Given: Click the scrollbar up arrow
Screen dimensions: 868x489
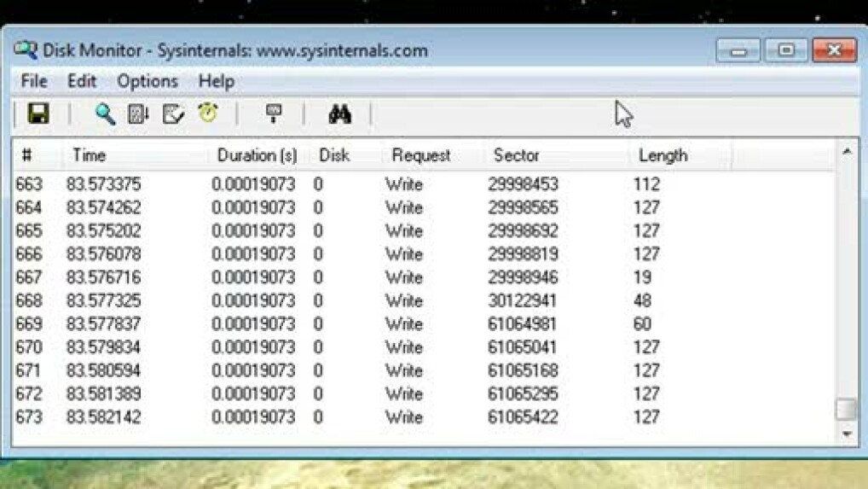Looking at the screenshot, I should pos(846,153).
